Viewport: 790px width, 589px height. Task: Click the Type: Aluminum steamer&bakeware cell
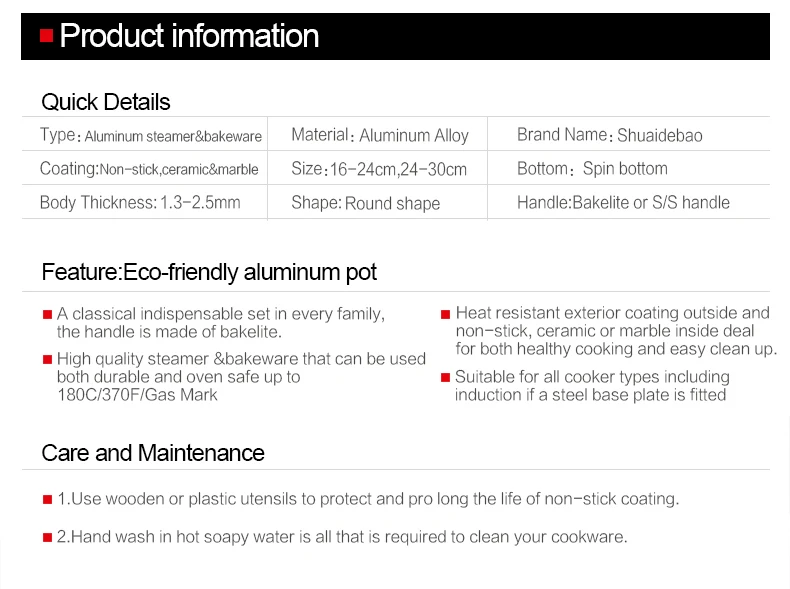(x=150, y=135)
